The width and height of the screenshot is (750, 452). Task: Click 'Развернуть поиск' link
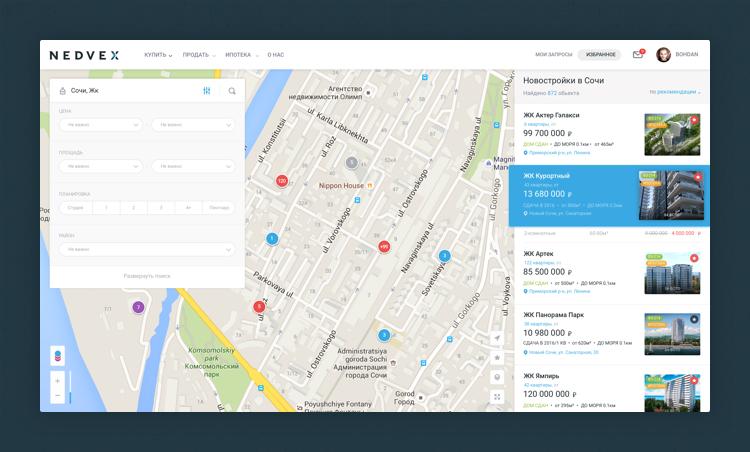click(x=147, y=275)
